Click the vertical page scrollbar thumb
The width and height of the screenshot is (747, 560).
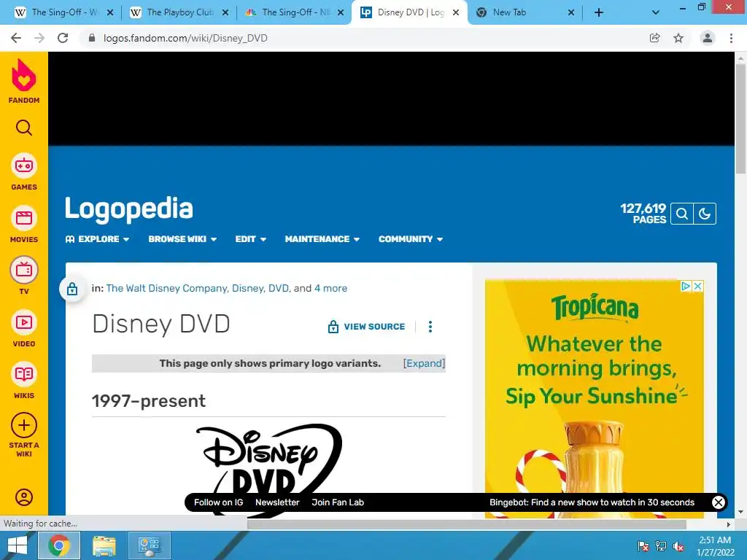(x=740, y=118)
